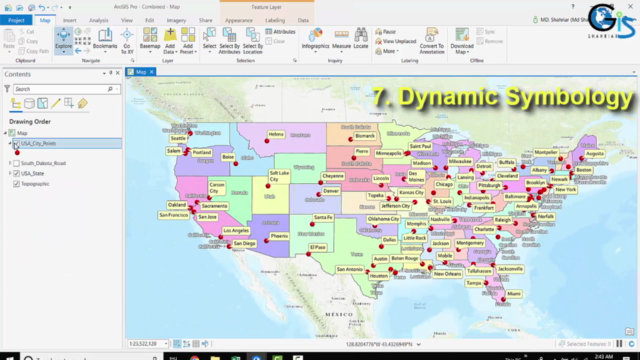Click the Clear selection button

click(276, 41)
